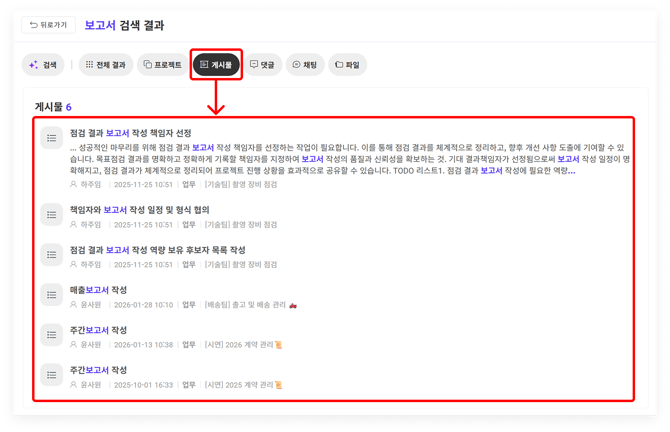Click the 뒤로가기 back button
The height and width of the screenshot is (432, 670).
[x=49, y=25]
